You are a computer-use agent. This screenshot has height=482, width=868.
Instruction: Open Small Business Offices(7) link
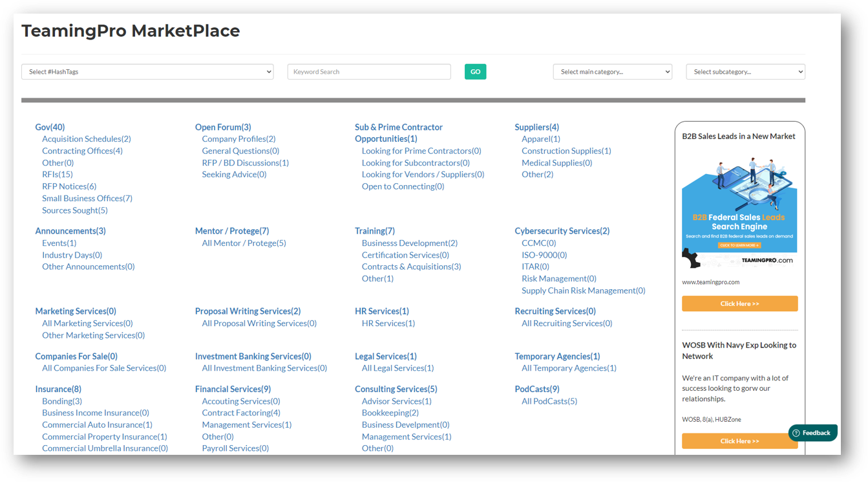(87, 199)
